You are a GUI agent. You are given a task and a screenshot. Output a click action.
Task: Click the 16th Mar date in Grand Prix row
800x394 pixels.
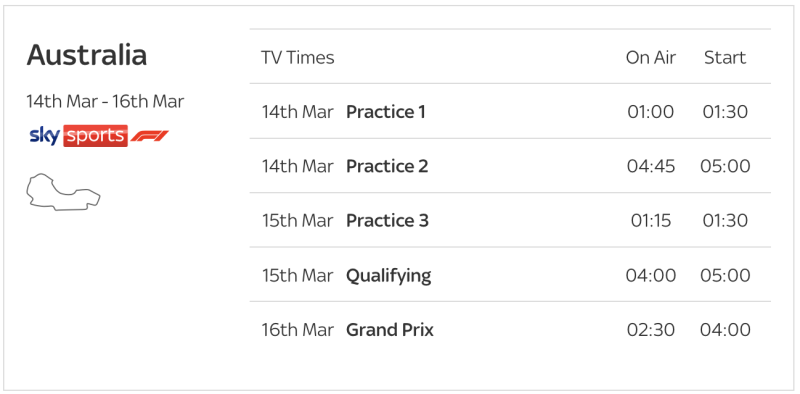(297, 330)
